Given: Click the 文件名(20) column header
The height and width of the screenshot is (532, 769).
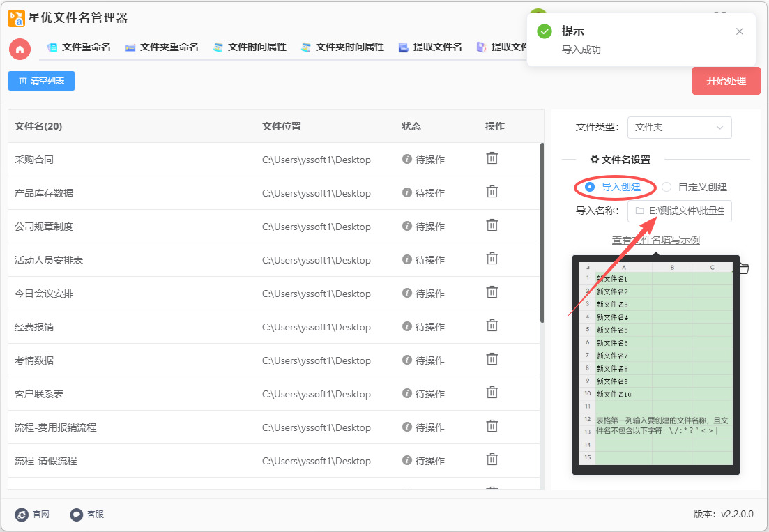Looking at the screenshot, I should [38, 126].
